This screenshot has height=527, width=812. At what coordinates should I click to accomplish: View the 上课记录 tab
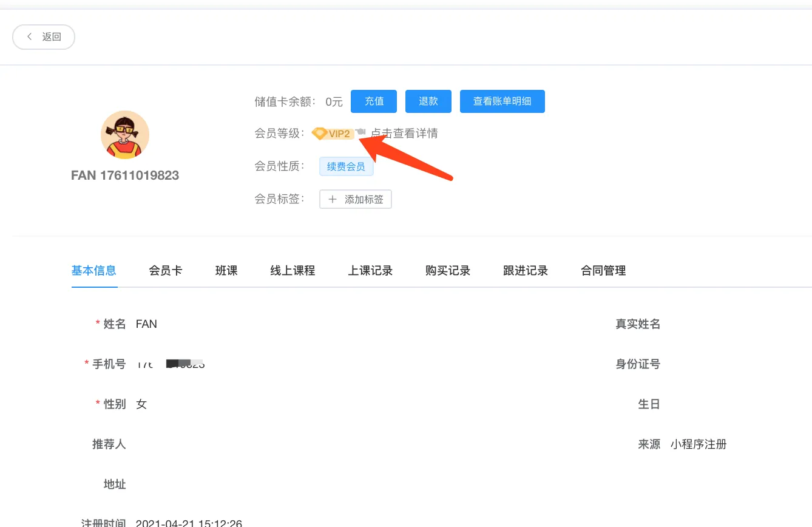pyautogui.click(x=370, y=271)
